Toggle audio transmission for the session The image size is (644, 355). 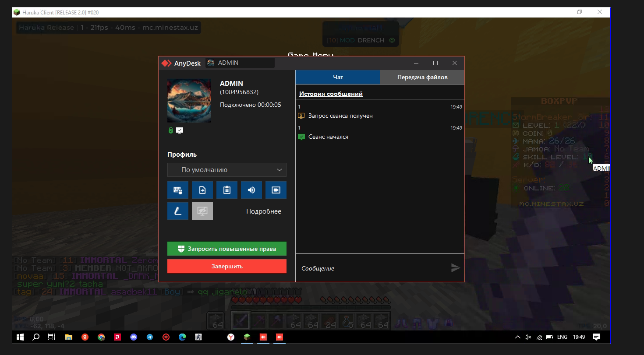pyautogui.click(x=251, y=190)
